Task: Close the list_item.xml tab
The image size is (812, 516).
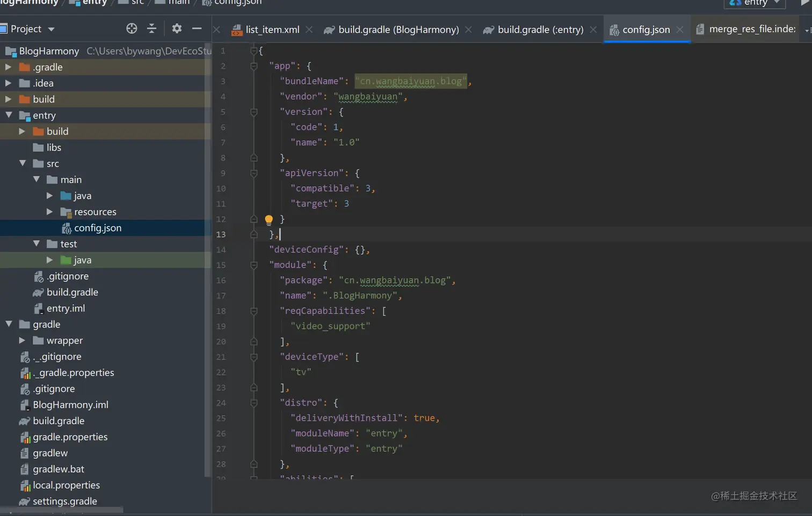Action: click(x=309, y=30)
